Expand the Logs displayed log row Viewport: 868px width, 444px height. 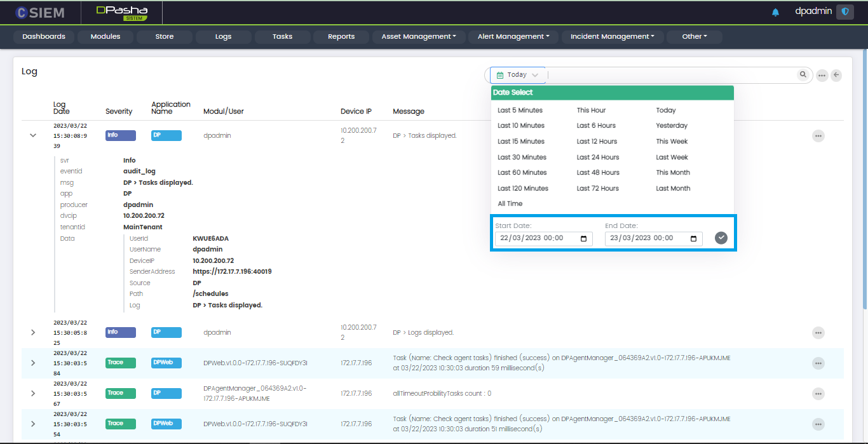[x=33, y=332]
